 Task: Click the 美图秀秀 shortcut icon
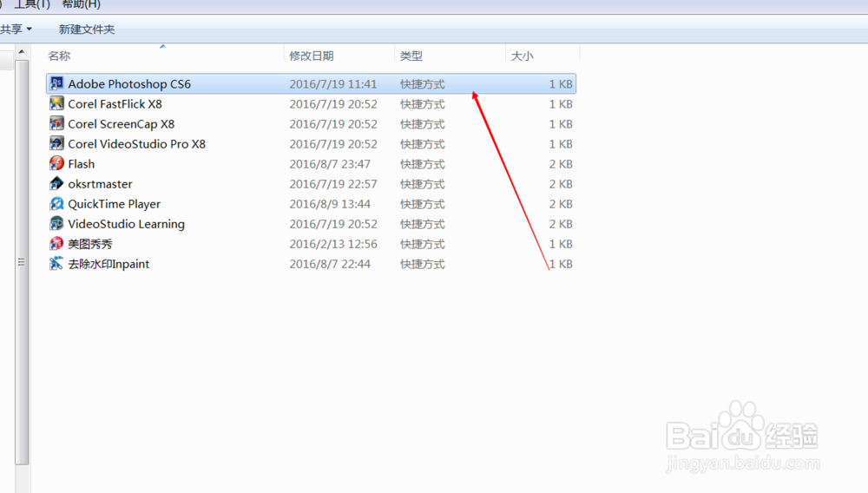56,243
